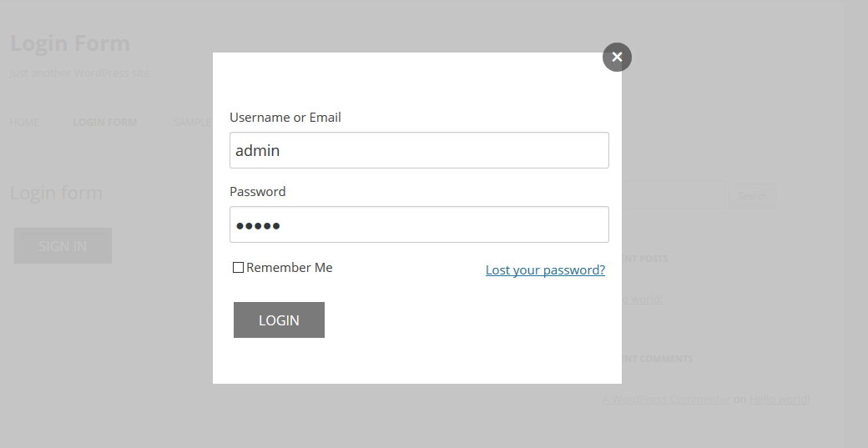Click the sidebar Search button
This screenshot has width=868, height=448.
(752, 196)
